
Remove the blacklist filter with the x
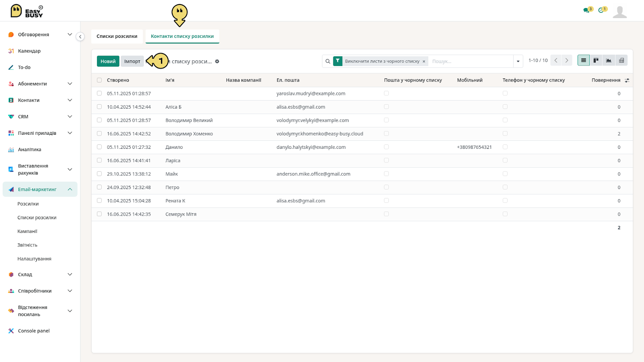click(x=424, y=62)
